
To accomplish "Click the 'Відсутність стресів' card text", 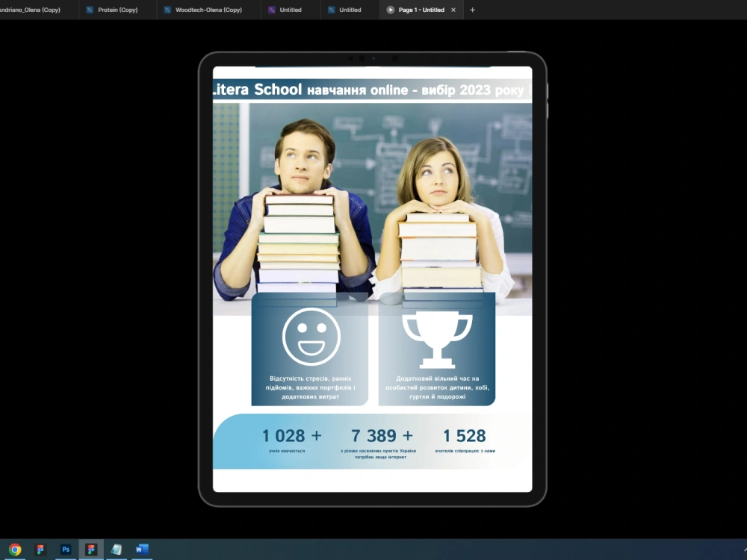I will pyautogui.click(x=310, y=387).
